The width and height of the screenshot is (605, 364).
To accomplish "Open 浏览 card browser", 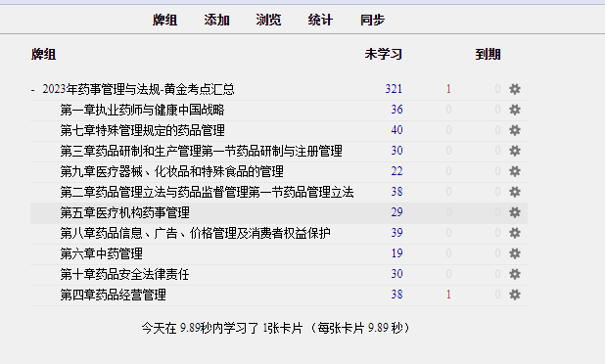I will (x=268, y=20).
